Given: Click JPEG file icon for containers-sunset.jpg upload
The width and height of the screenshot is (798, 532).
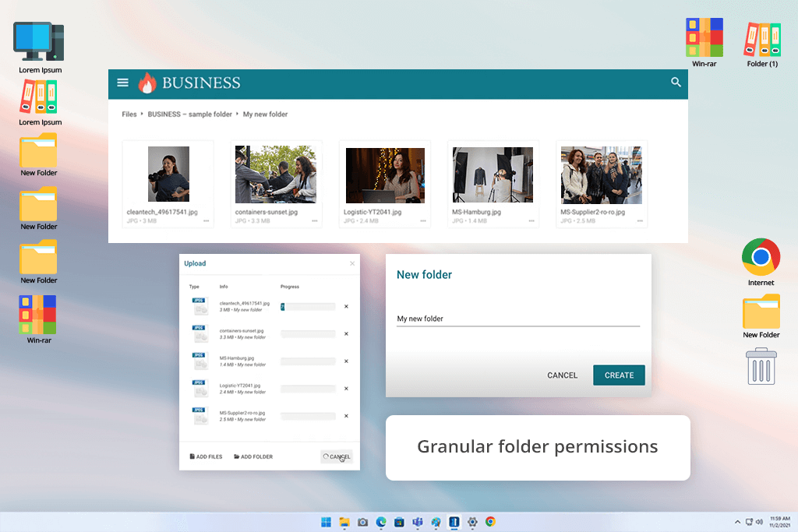Looking at the screenshot, I should point(200,333).
